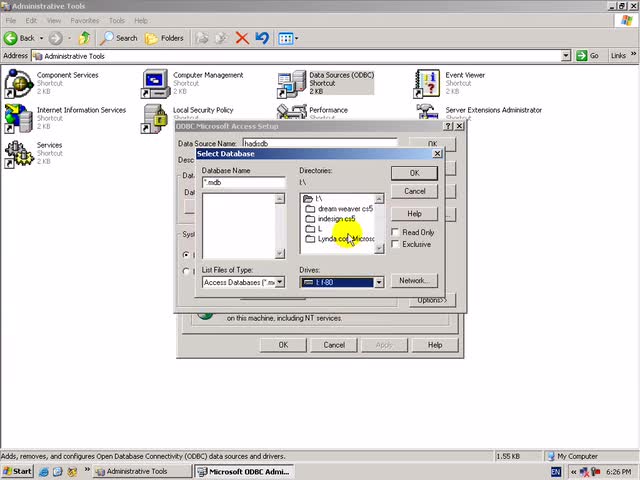Click the red Delete X toolbar icon
640x480 pixels.
[x=242, y=38]
